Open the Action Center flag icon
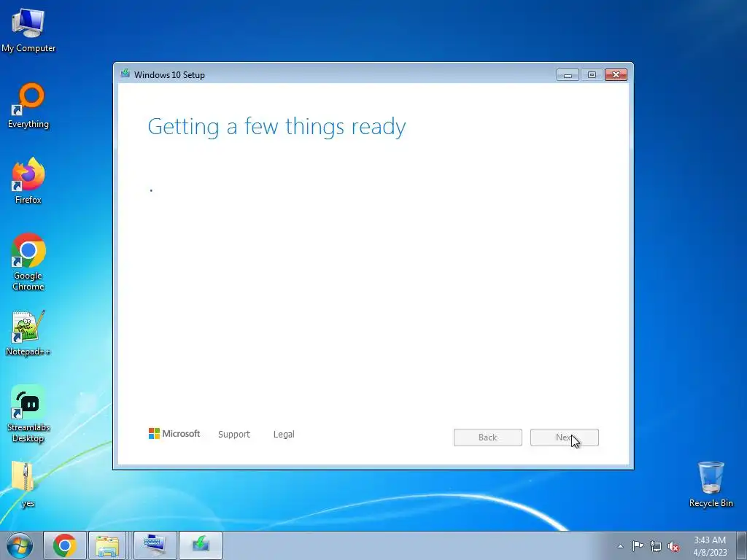 click(638, 546)
